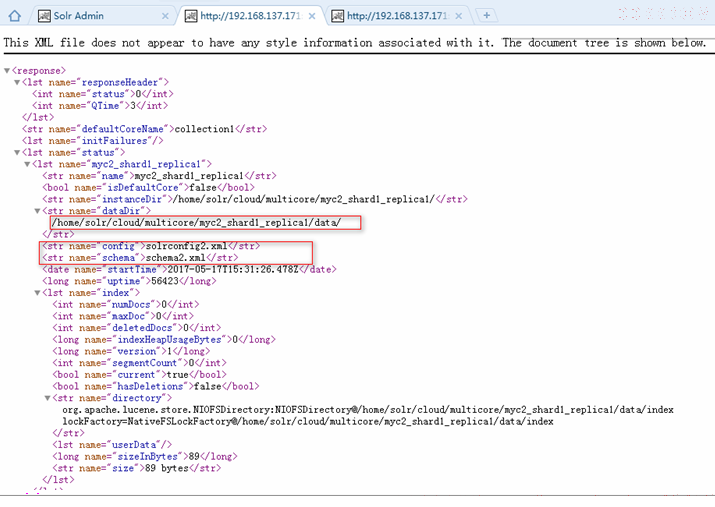Click the current true bool line

click(x=139, y=375)
